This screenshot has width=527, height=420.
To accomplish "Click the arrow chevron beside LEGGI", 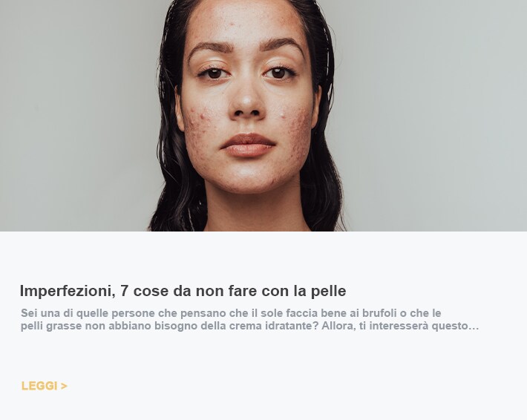I will click(x=64, y=386).
